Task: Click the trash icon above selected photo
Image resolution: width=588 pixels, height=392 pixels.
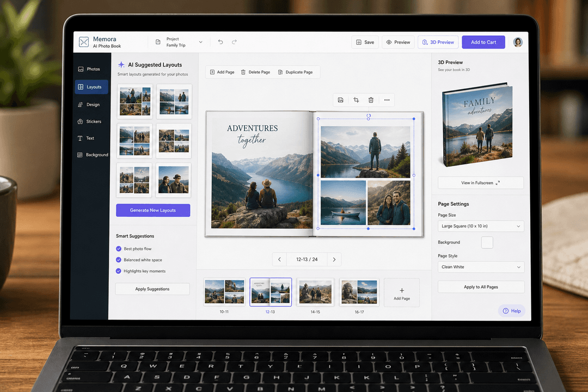Action: click(x=371, y=100)
